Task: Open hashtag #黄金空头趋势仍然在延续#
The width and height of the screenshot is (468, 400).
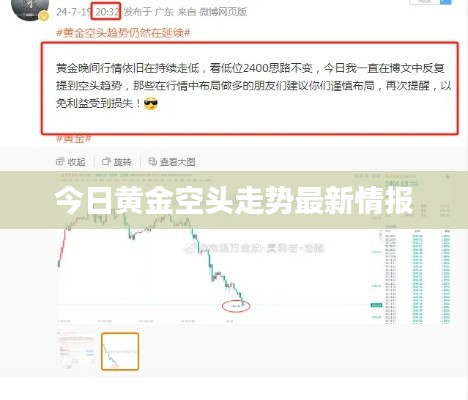Action: point(123,33)
